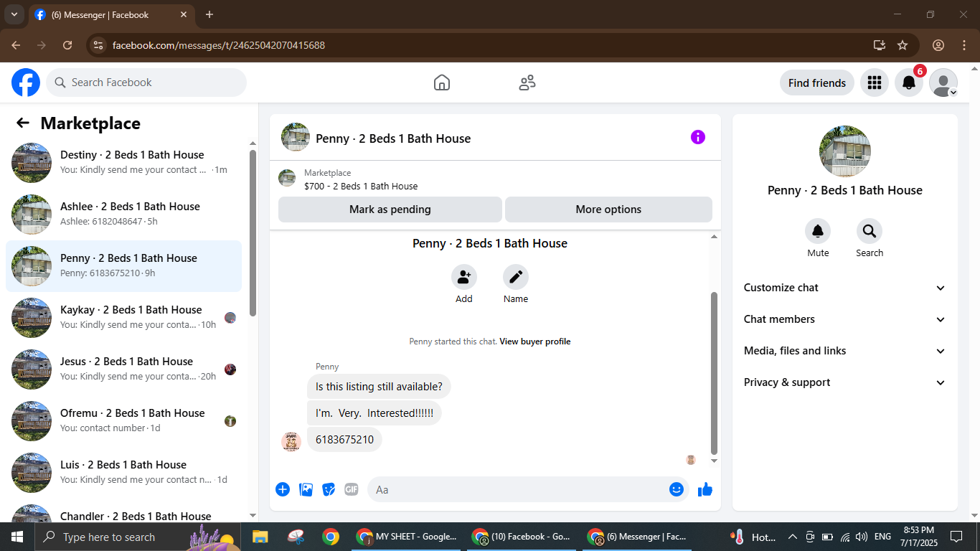980x551 pixels.
Task: Click the browser address bar URL
Action: [x=219, y=45]
